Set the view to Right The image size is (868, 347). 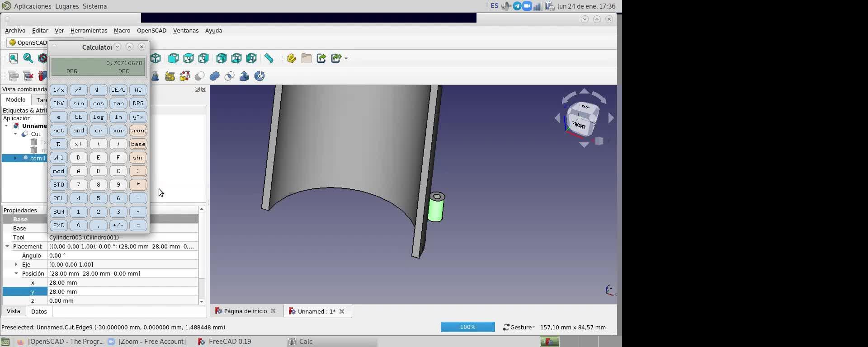(x=203, y=58)
